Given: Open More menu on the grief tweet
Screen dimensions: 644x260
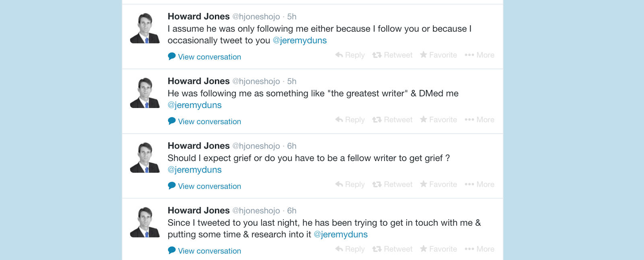Looking at the screenshot, I should [479, 184].
